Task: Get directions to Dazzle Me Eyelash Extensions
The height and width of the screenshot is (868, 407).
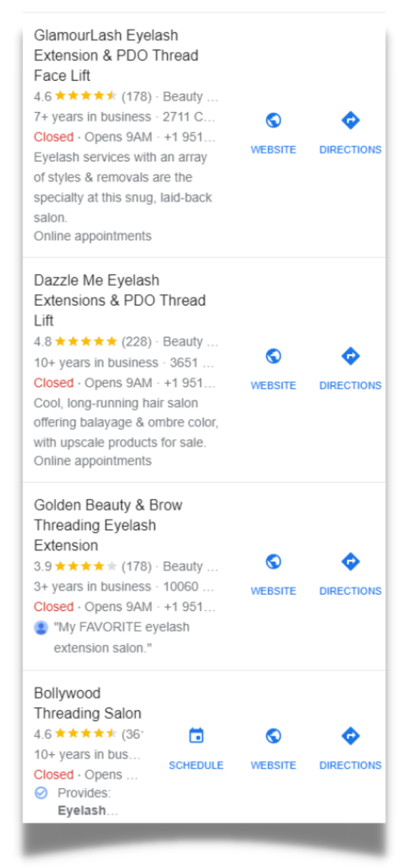Action: (350, 356)
